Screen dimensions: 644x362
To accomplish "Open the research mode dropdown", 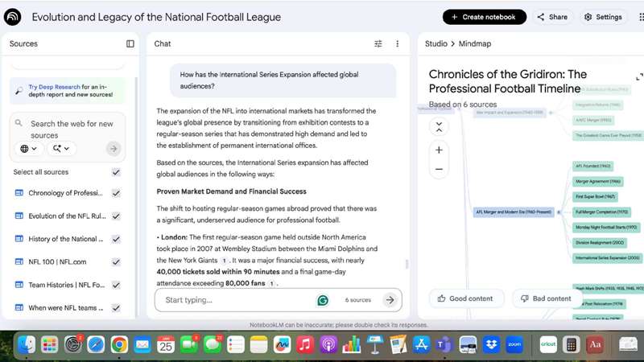I will point(60,149).
